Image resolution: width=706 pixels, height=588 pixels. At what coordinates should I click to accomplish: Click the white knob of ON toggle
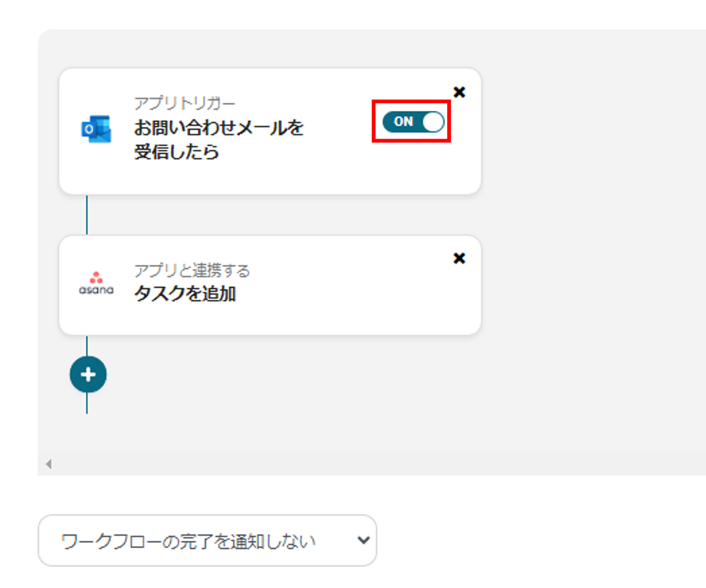point(432,122)
